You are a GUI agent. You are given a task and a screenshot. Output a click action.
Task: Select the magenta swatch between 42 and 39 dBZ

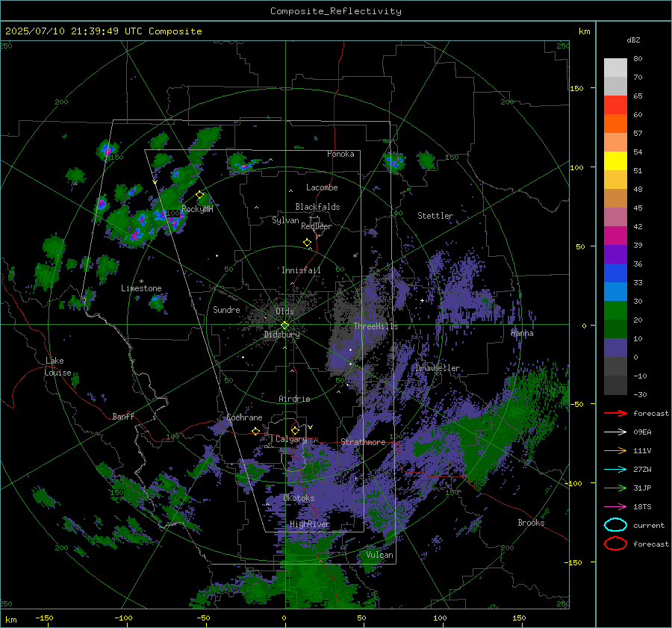pyautogui.click(x=615, y=236)
